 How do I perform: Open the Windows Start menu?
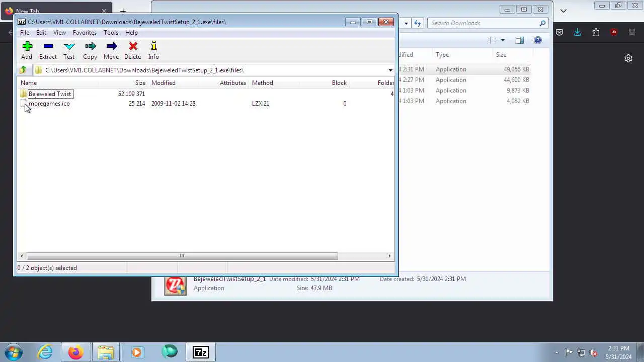tap(14, 352)
